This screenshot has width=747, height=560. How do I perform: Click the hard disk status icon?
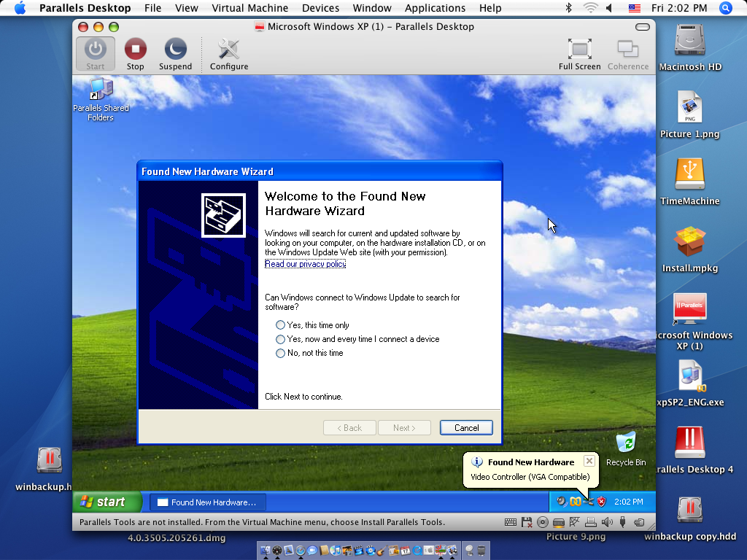558,522
